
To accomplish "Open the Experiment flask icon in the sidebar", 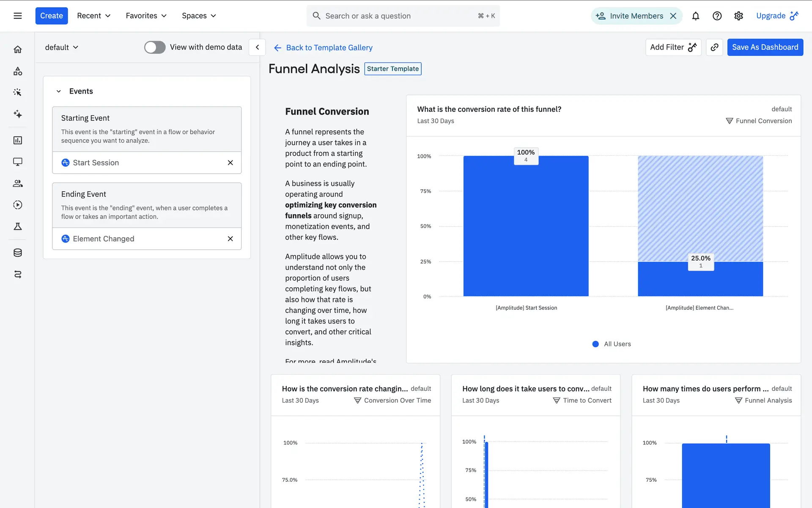I will click(x=17, y=226).
